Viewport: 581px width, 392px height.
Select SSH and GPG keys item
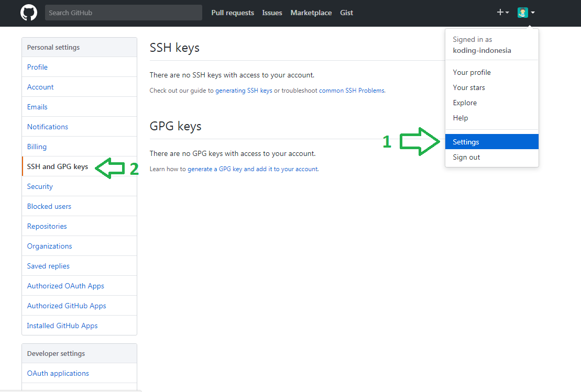(79, 166)
